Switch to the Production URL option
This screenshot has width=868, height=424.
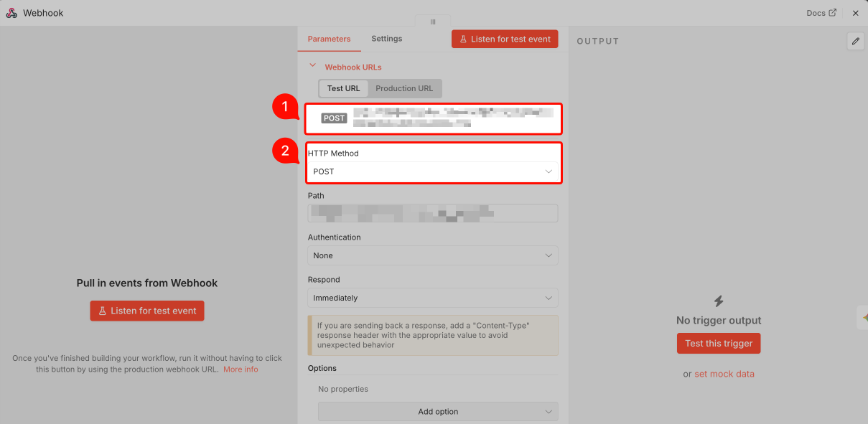(x=404, y=88)
